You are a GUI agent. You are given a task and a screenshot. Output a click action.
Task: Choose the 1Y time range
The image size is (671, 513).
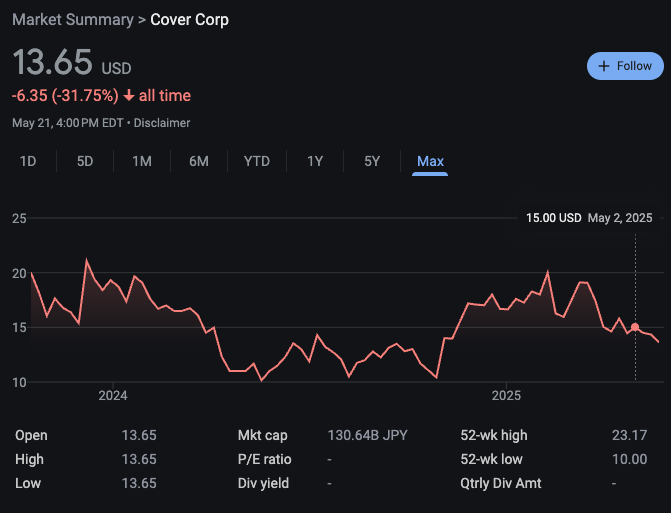pyautogui.click(x=315, y=161)
